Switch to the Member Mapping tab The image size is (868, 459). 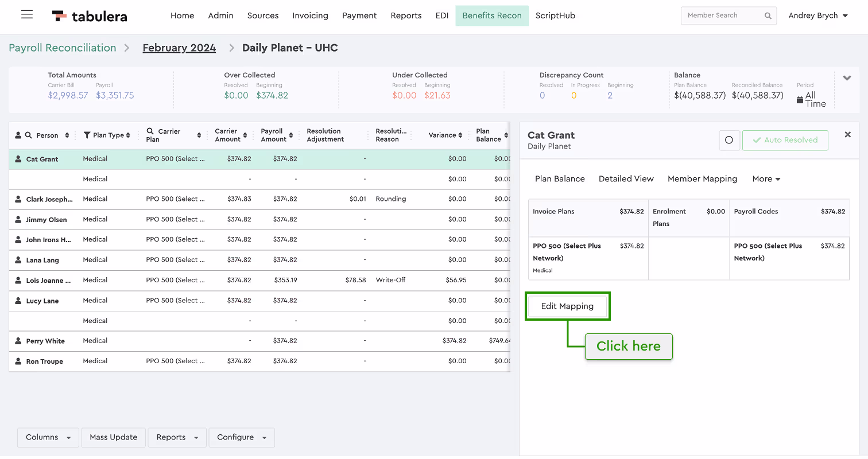pyautogui.click(x=702, y=179)
